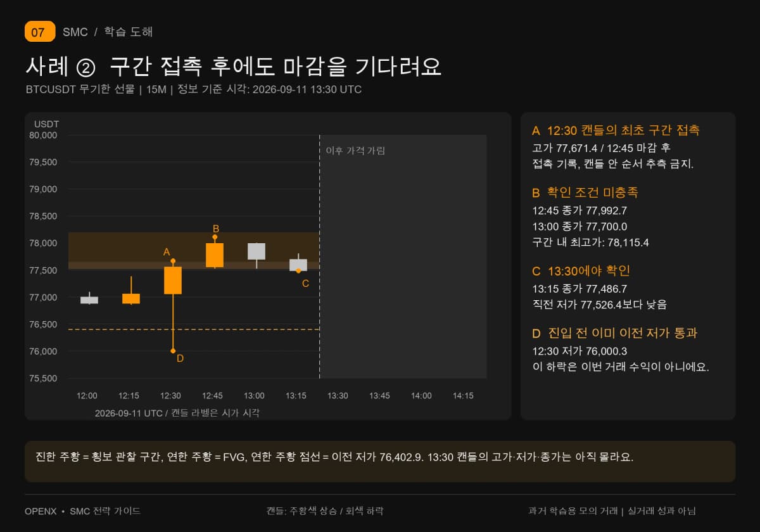
Task: Click the line 13:00 종가 77,700.0
Action: click(x=579, y=226)
